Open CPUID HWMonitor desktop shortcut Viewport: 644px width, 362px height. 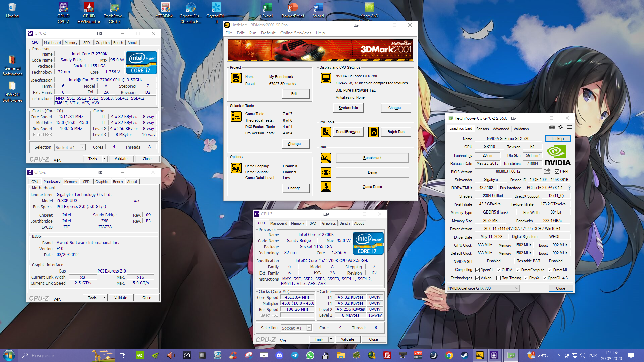[89, 13]
